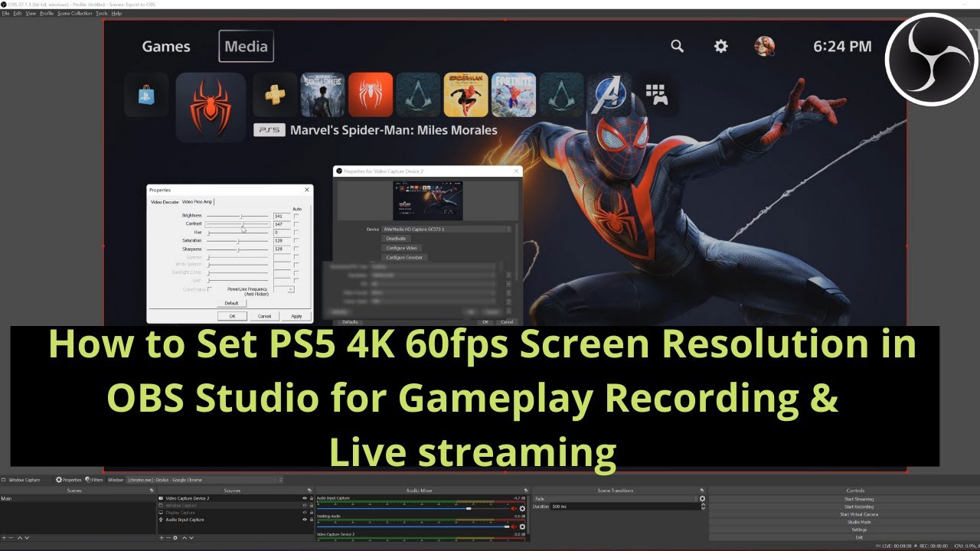Switch to the PS5 Games tab
Image resolution: width=980 pixels, height=551 pixels.
point(166,47)
